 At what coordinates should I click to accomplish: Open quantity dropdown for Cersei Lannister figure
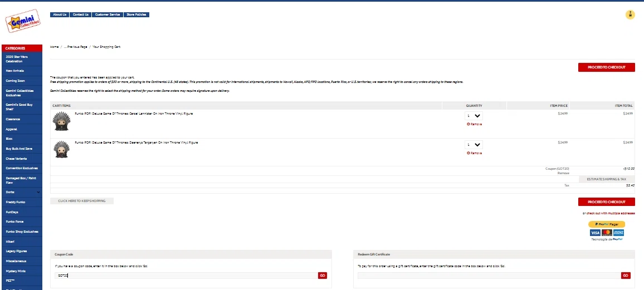(474, 116)
